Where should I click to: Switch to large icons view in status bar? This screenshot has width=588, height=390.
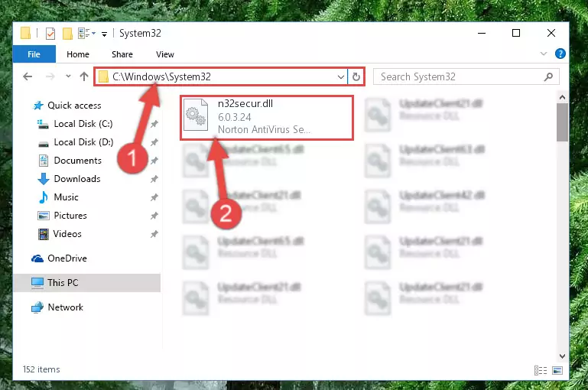pyautogui.click(x=557, y=370)
